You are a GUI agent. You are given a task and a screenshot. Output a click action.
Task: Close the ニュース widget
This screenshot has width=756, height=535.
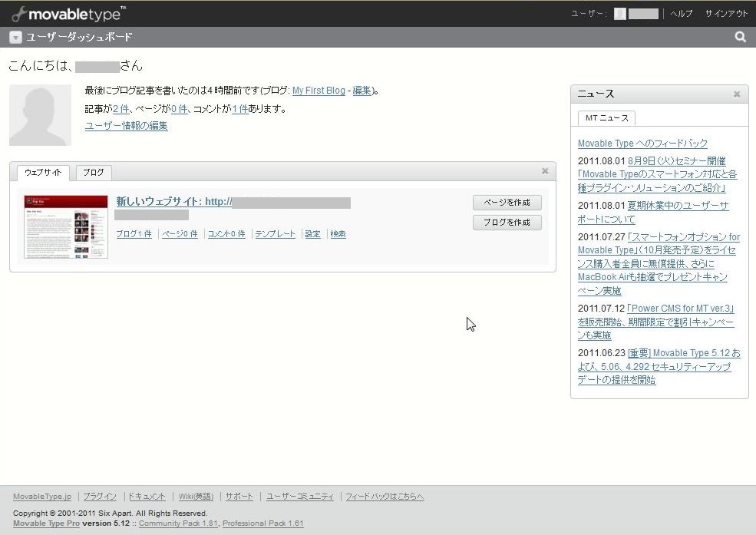point(737,94)
